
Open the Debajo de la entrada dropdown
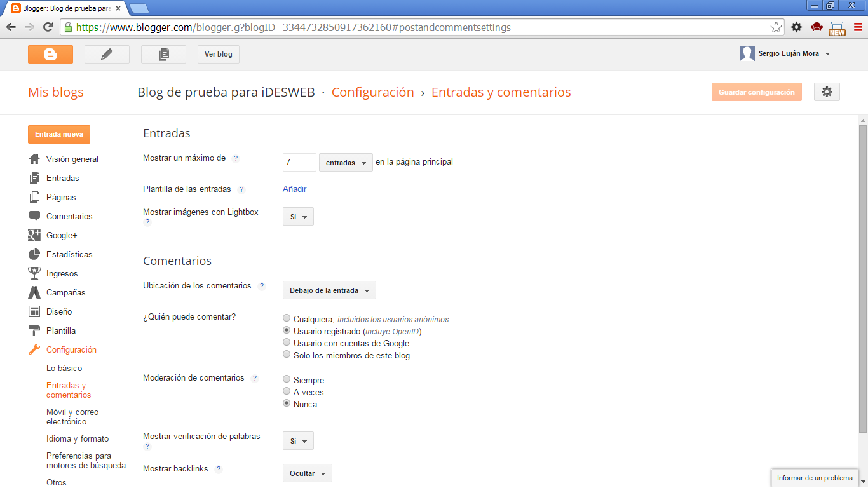(x=329, y=290)
